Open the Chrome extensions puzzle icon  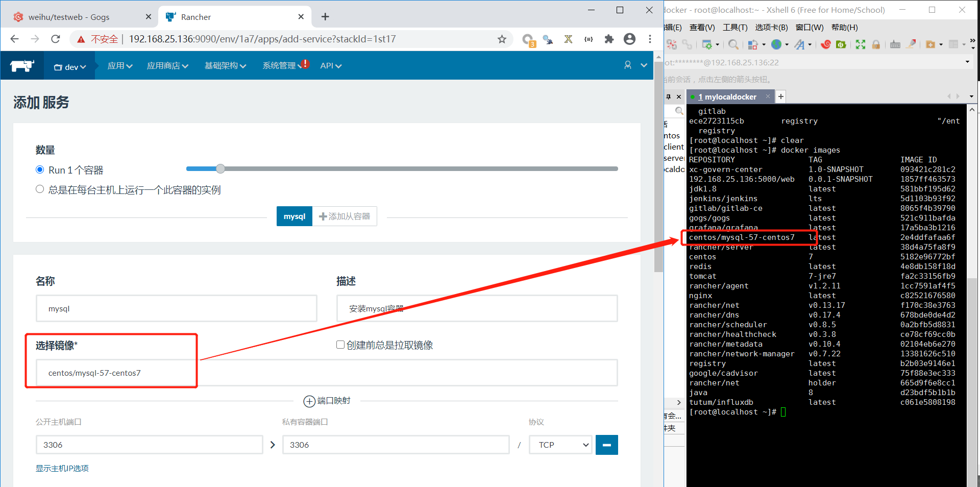[x=609, y=39]
